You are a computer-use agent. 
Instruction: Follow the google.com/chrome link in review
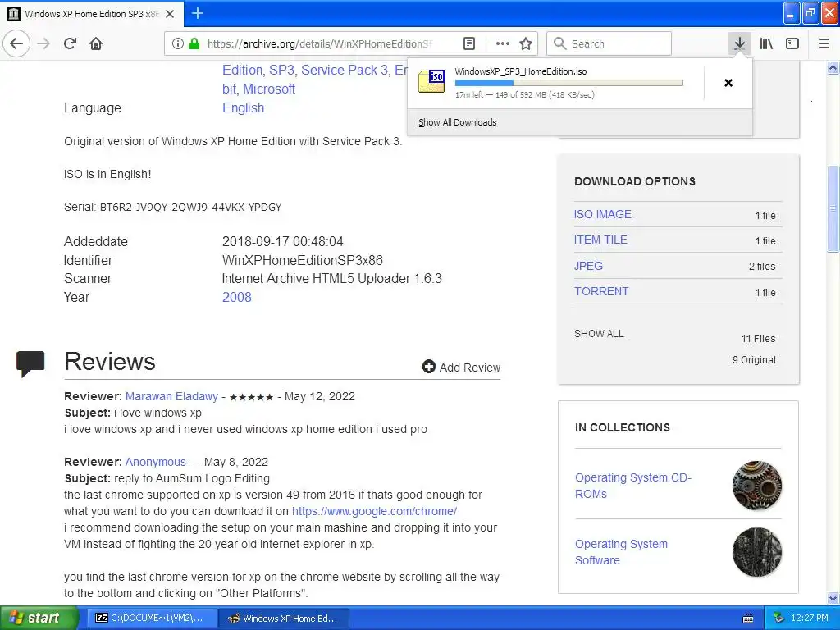(374, 511)
